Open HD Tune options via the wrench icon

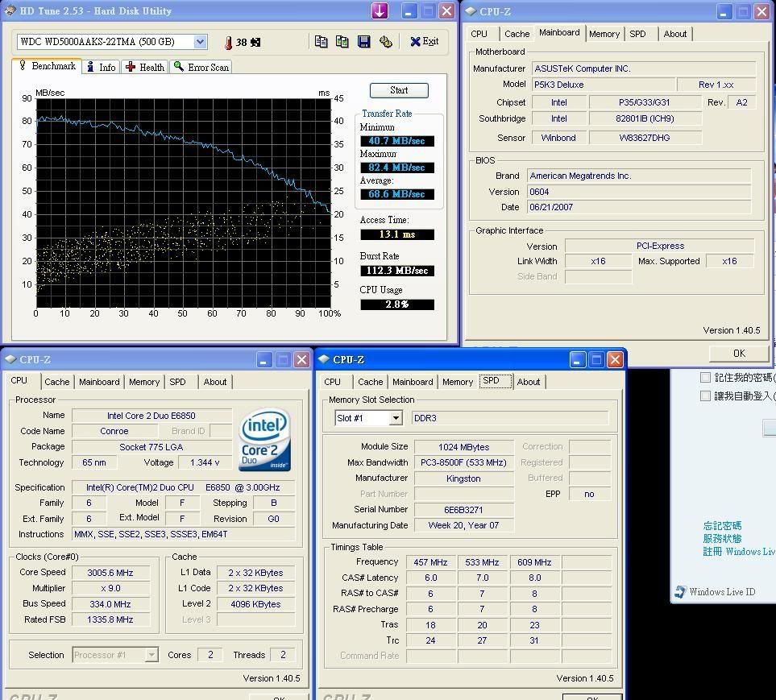tap(385, 42)
